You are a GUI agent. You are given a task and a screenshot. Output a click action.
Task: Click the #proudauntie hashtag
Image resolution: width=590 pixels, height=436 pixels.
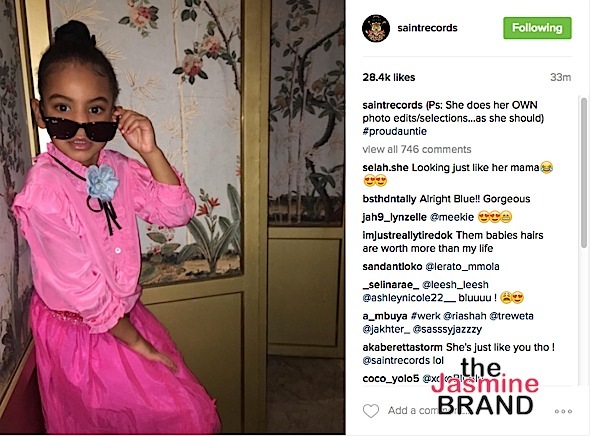pyautogui.click(x=394, y=131)
